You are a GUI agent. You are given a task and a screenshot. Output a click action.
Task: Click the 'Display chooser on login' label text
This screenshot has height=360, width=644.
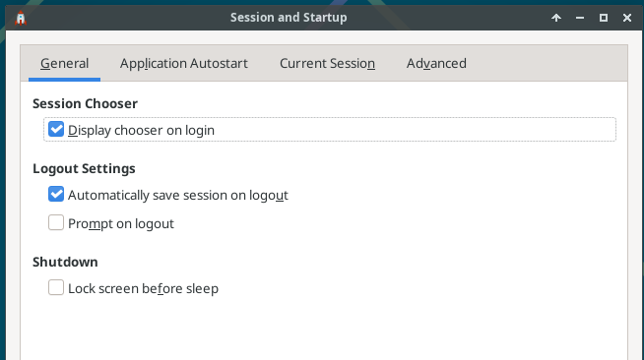coord(141,130)
